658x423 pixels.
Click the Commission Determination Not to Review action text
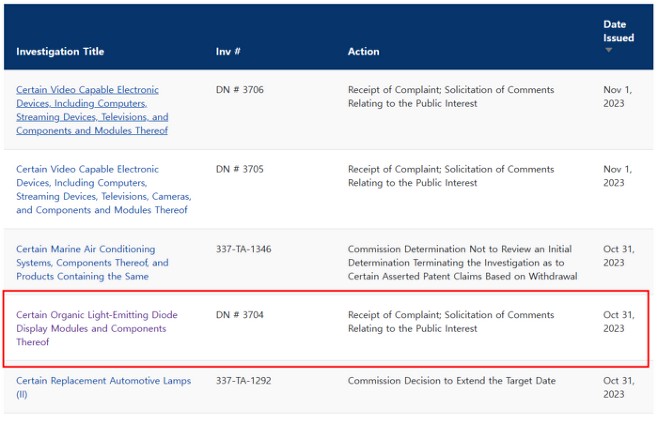(462, 263)
